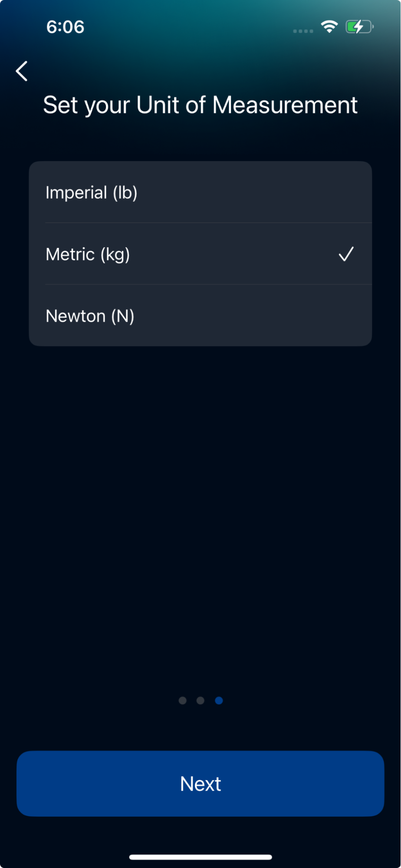Image resolution: width=401 pixels, height=868 pixels.
Task: Tap the cellular signal dots
Action: pos(303,31)
